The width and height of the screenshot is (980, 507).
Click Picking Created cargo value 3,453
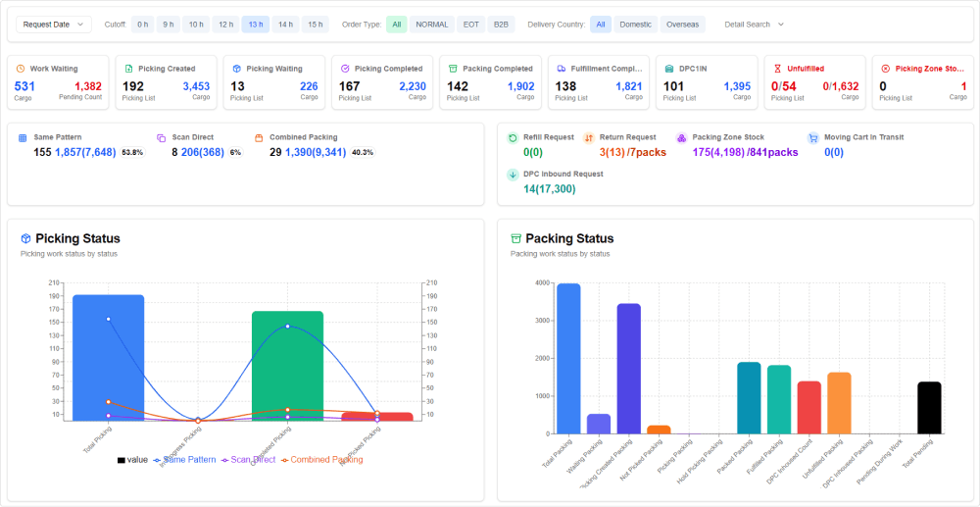(x=196, y=86)
